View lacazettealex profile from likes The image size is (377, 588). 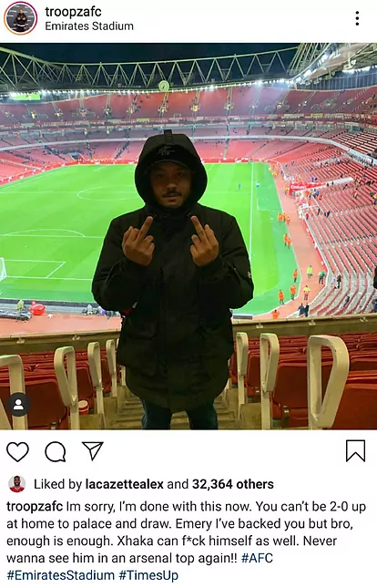[x=125, y=484]
